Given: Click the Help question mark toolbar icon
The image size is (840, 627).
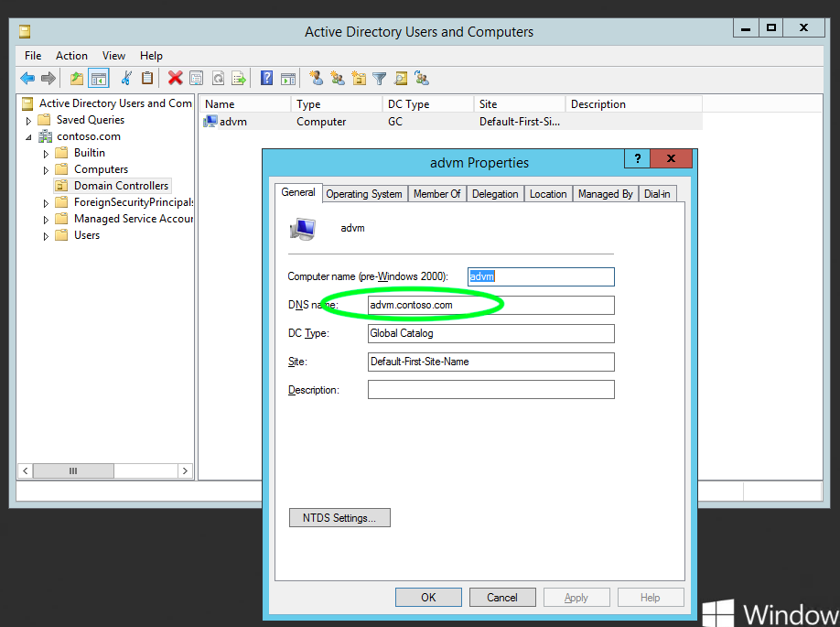Looking at the screenshot, I should [265, 78].
